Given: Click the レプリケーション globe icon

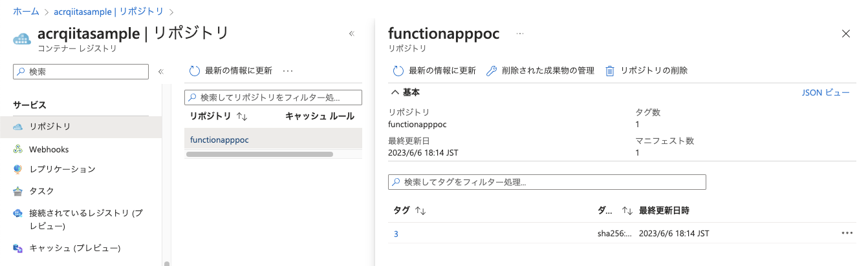Looking at the screenshot, I should click(x=18, y=170).
